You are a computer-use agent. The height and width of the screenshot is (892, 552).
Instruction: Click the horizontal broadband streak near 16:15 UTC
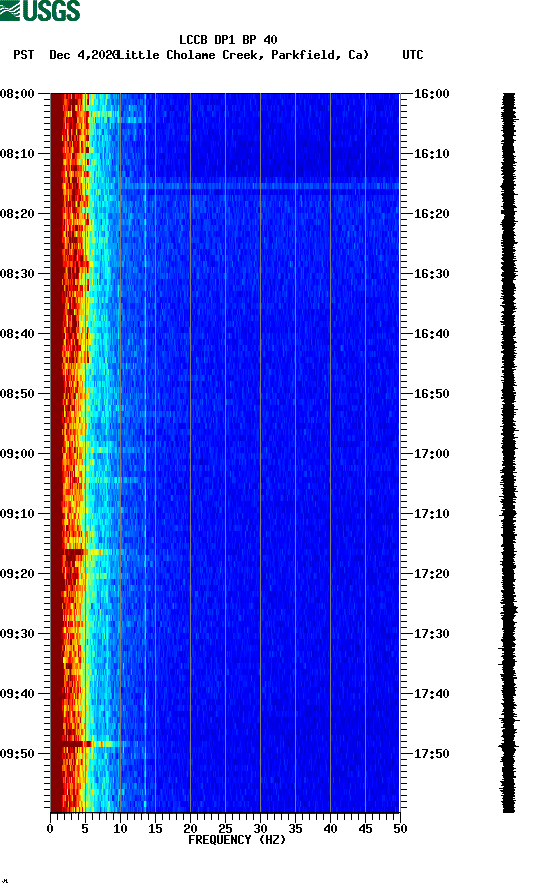[259, 186]
